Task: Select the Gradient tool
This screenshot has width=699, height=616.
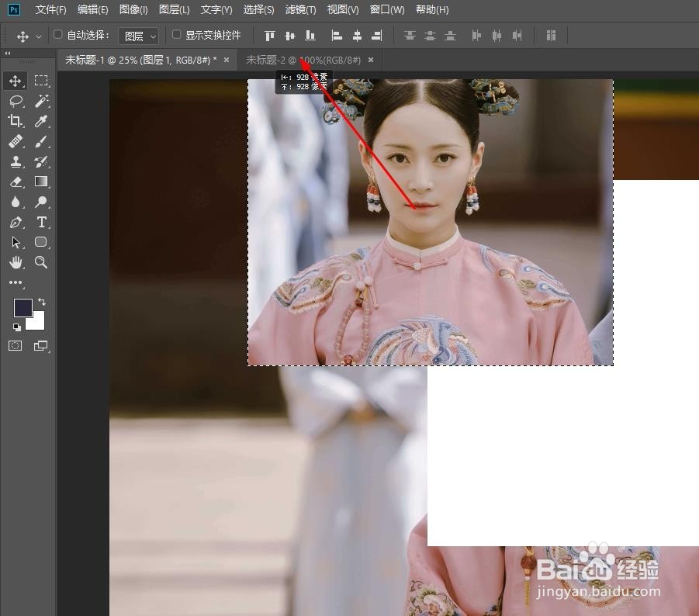Action: 41,182
